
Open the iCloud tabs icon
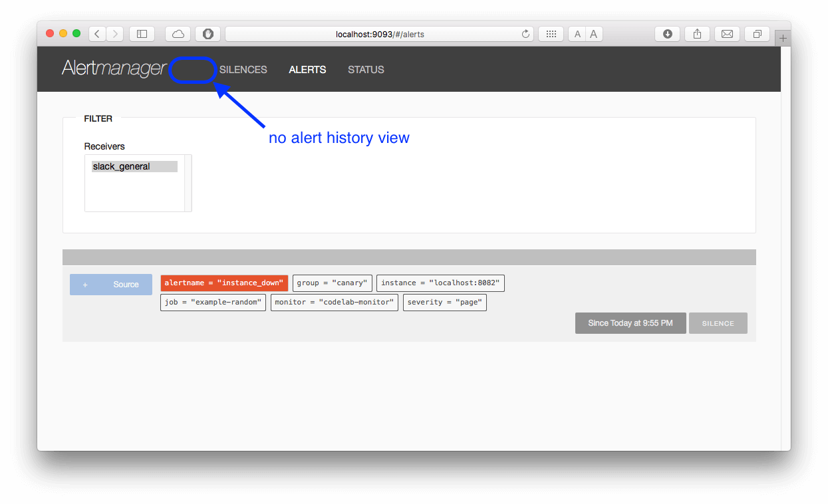pyautogui.click(x=178, y=34)
